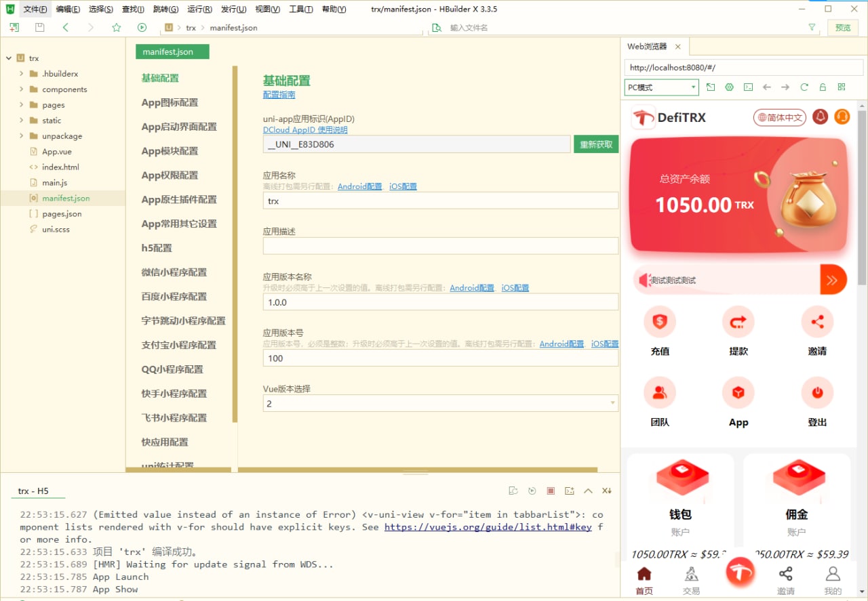Click the 重新获取 button
The image size is (868, 601).
595,144
